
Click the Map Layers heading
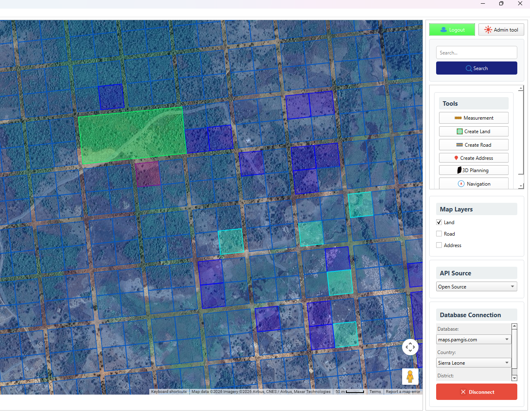[456, 209]
